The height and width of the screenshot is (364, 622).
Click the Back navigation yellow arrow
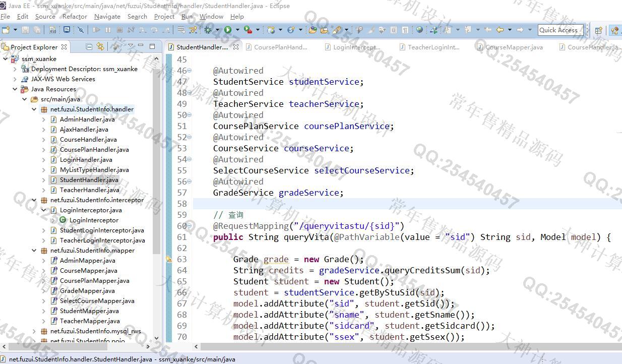click(500, 30)
